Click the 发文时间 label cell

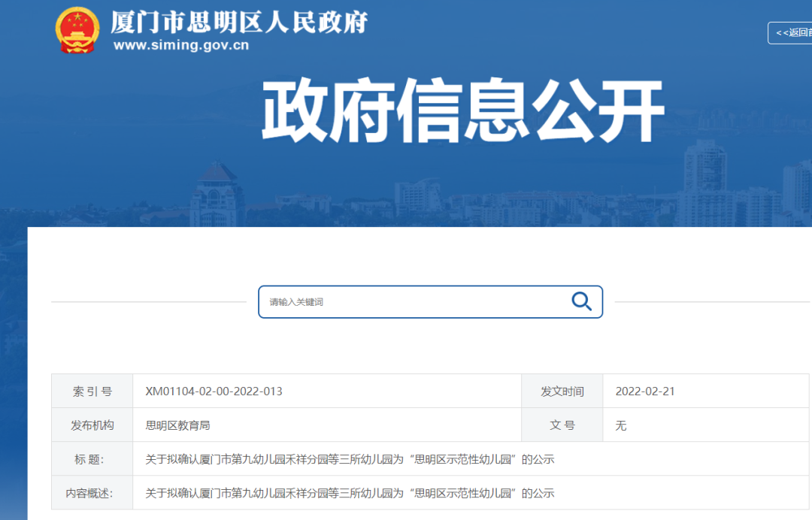pos(562,392)
